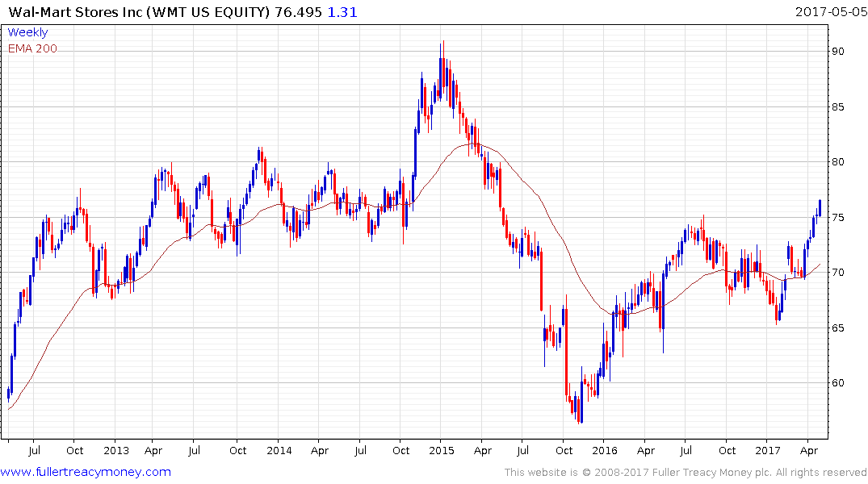
Task: Click the 2013 year label on time axis
Action: click(115, 450)
